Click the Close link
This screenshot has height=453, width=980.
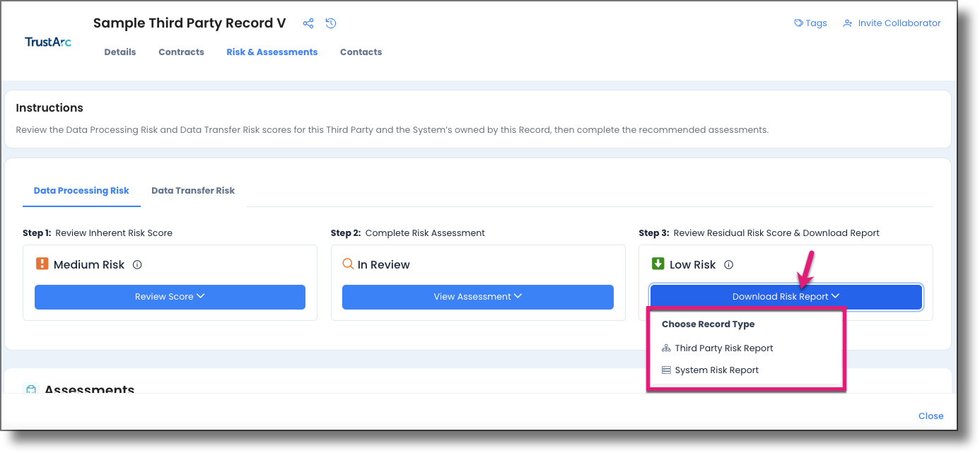click(931, 416)
